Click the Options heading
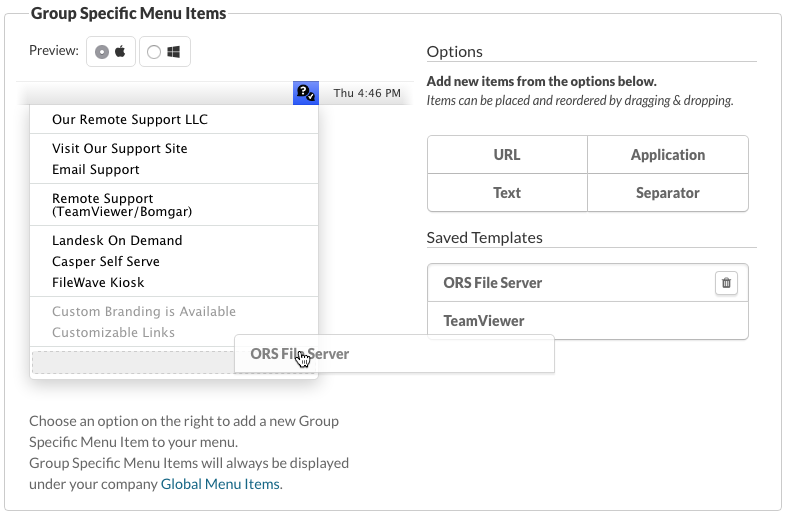785x514 pixels. [x=455, y=52]
